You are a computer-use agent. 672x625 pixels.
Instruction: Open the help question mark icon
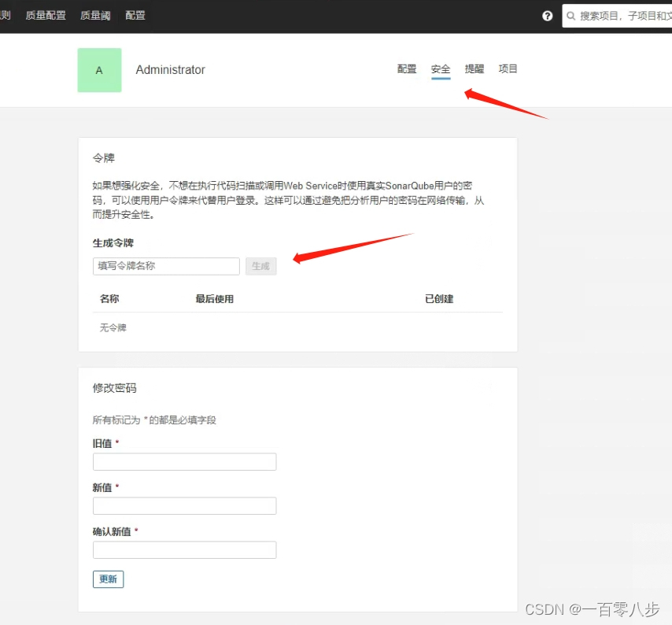(547, 15)
